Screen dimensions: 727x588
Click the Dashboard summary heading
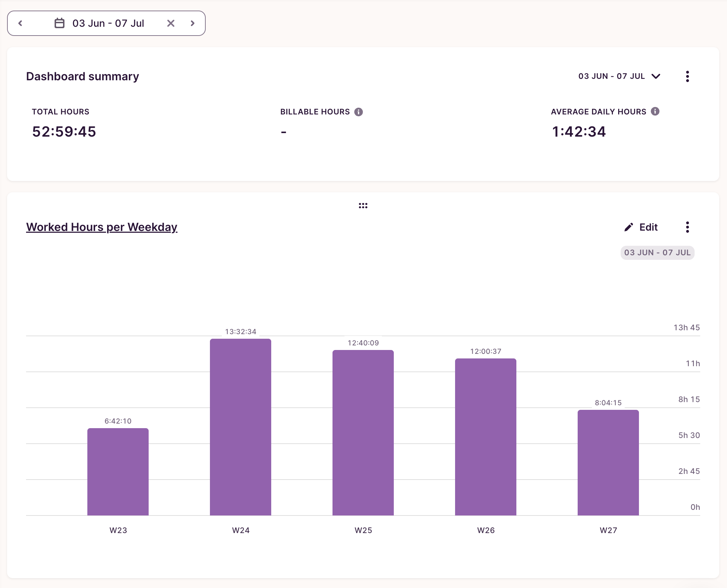pyautogui.click(x=82, y=76)
